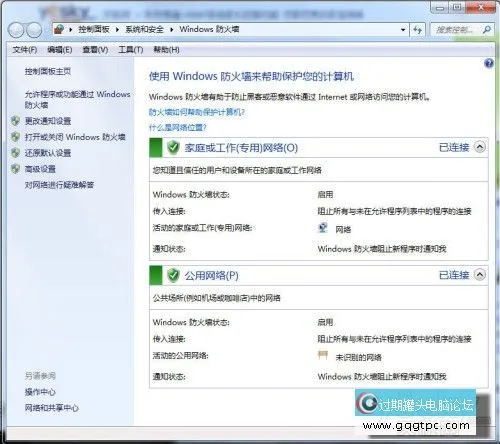500x444 pixels.
Task: Click green shield icon of 家庭或工作(专用)网络
Action: pyautogui.click(x=173, y=147)
